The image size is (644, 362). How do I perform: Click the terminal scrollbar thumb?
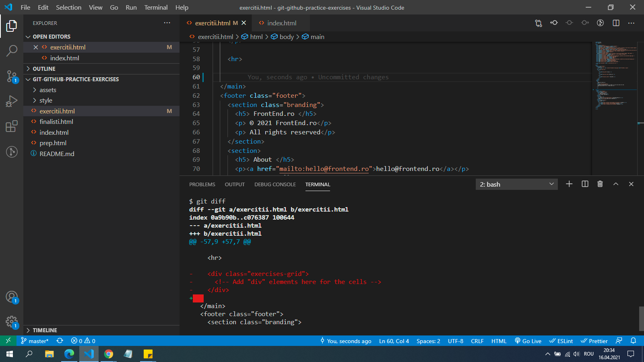pos(641,318)
